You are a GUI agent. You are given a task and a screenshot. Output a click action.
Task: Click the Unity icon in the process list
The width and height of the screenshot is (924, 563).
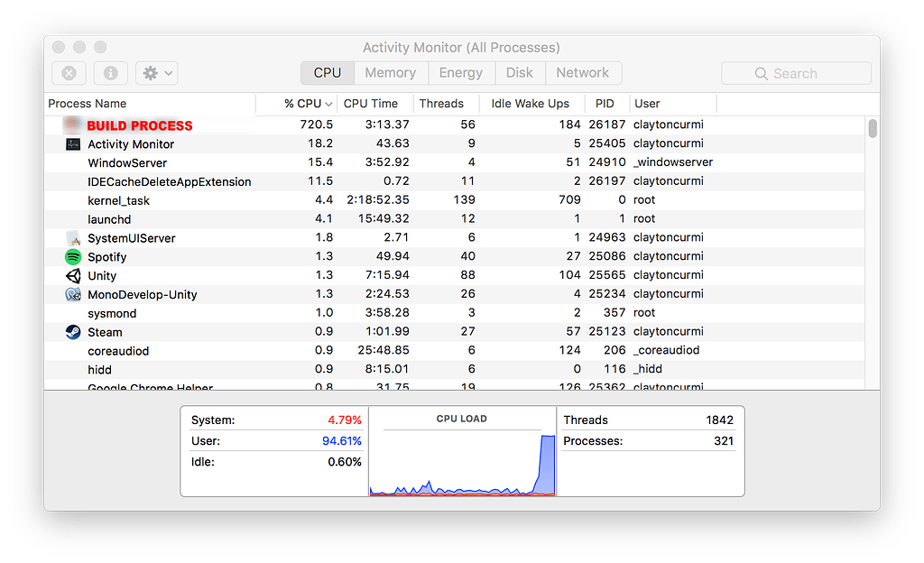74,275
